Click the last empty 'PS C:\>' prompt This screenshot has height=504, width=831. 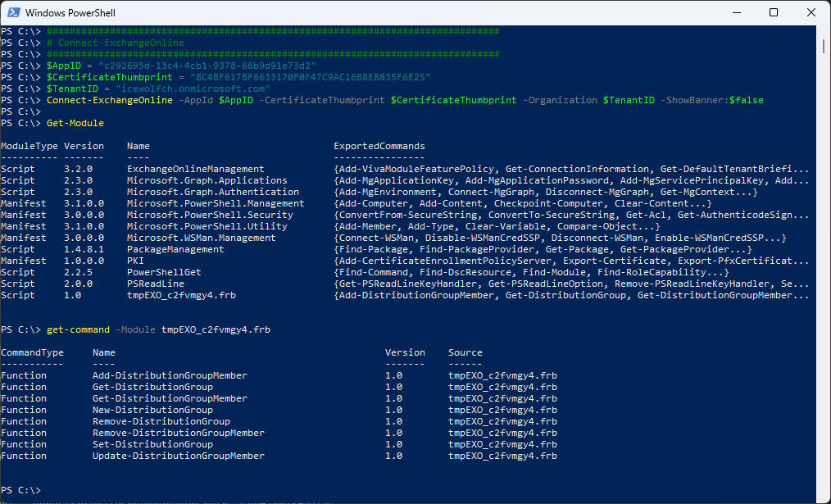tap(20, 490)
